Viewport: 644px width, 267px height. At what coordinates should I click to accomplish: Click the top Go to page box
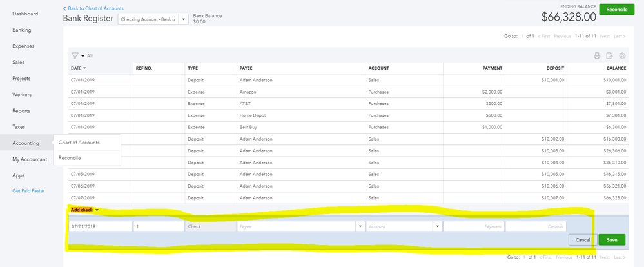[x=522, y=36]
